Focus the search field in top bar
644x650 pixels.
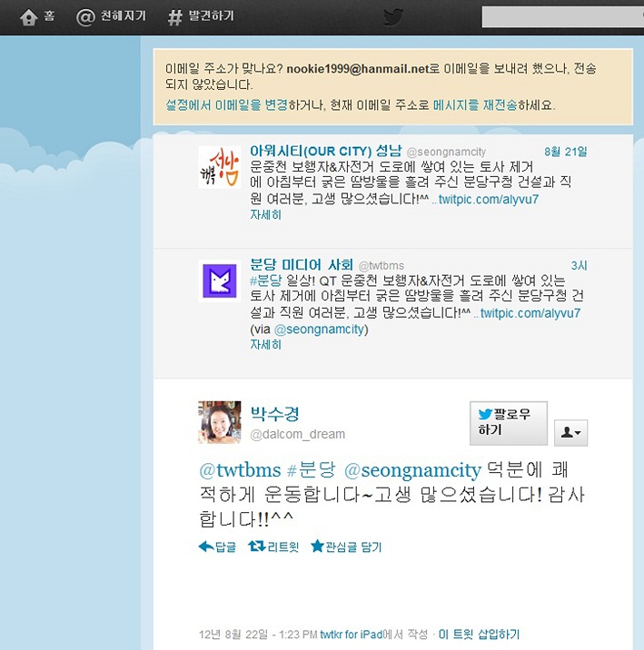[563, 17]
